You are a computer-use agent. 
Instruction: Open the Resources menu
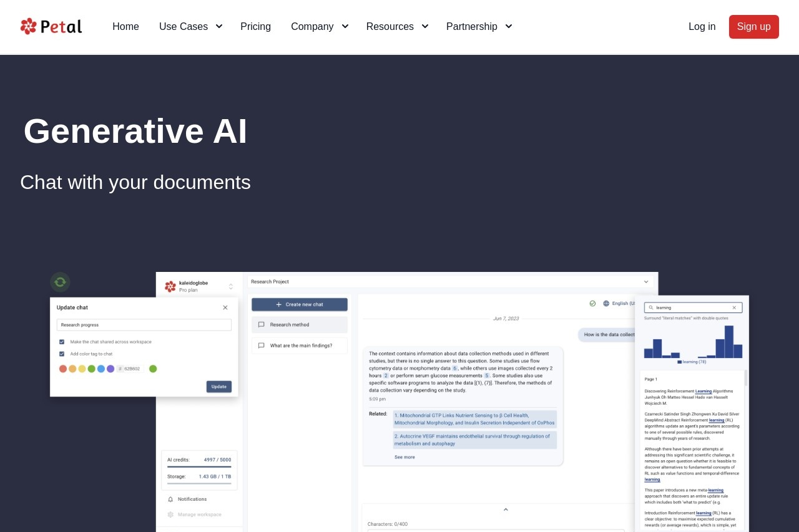coord(390,26)
